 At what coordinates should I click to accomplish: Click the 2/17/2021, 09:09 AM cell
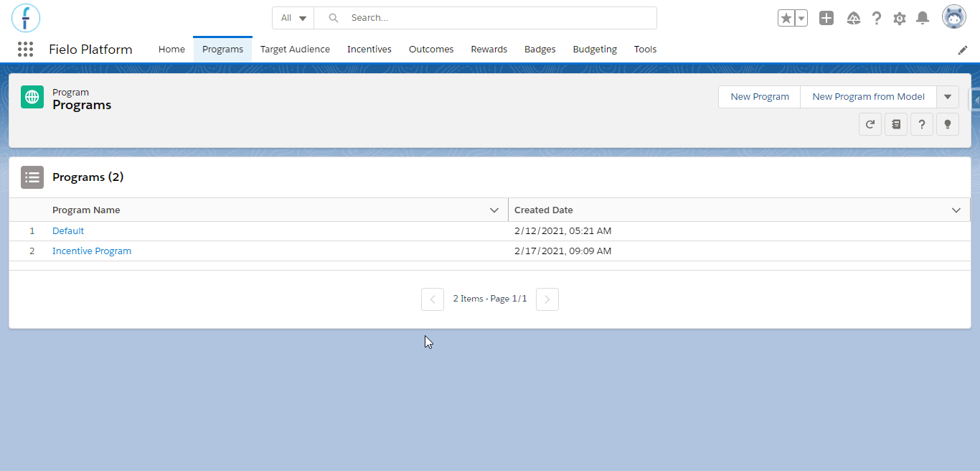pyautogui.click(x=563, y=251)
